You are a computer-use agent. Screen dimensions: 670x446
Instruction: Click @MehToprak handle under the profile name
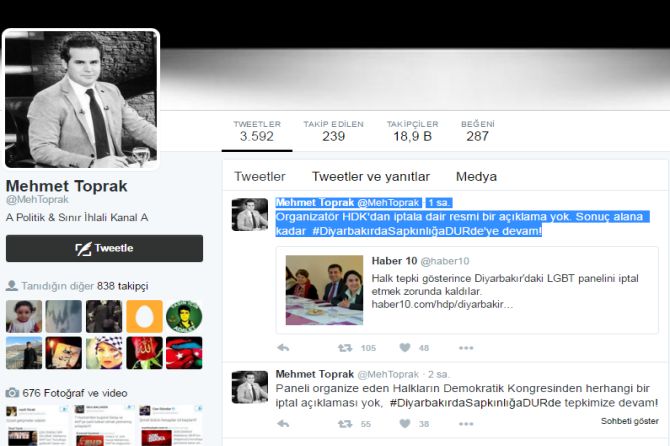click(x=37, y=200)
